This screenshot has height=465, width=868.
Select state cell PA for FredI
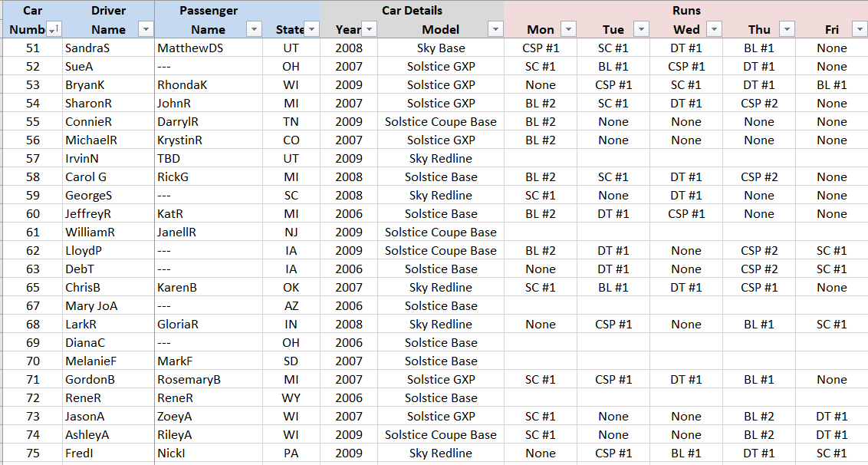(x=291, y=453)
